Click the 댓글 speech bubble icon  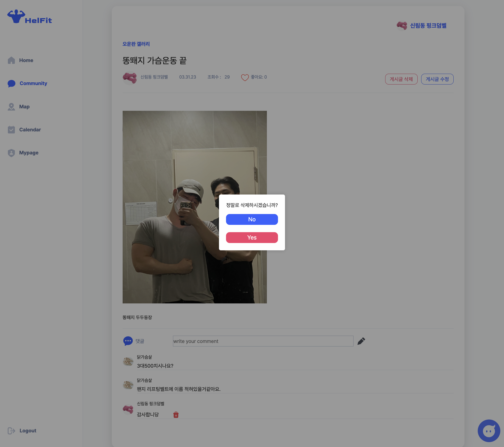pos(128,341)
